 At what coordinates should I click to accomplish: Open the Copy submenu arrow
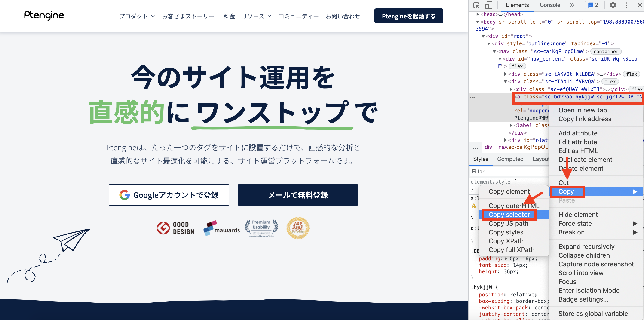coord(635,192)
